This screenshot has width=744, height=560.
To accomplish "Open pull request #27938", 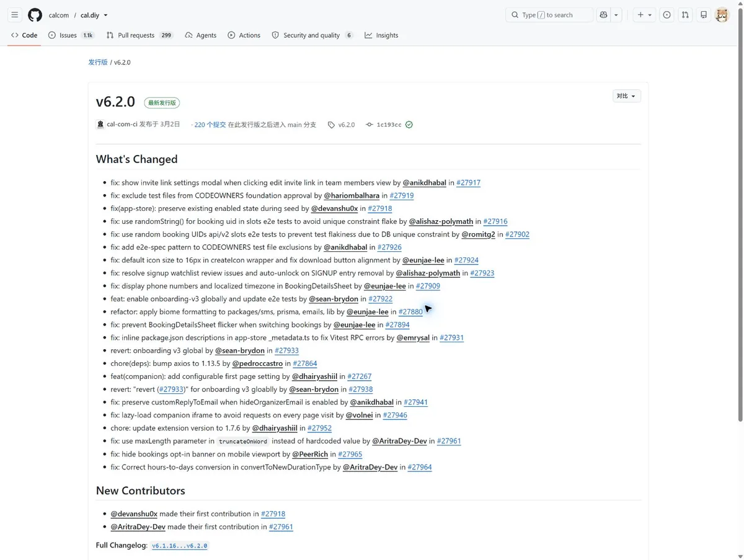I will coord(361,389).
